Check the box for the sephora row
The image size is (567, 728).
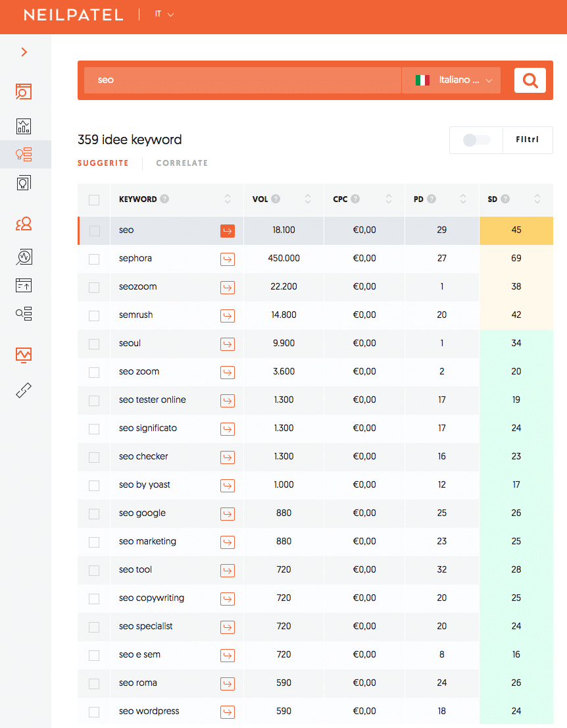coord(94,259)
